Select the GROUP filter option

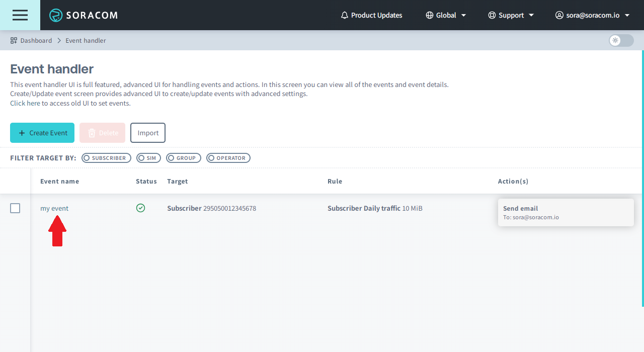pyautogui.click(x=184, y=158)
